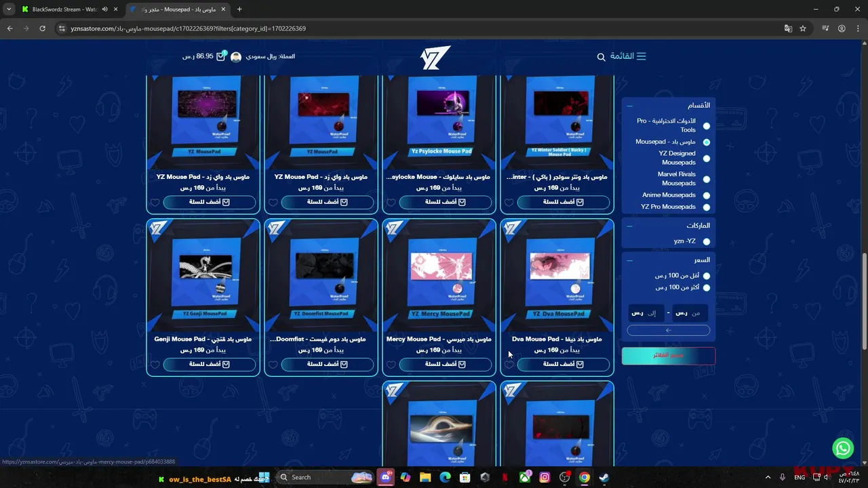Bookmark this page star icon
Viewport: 868px width, 488px height.
[x=803, y=28]
